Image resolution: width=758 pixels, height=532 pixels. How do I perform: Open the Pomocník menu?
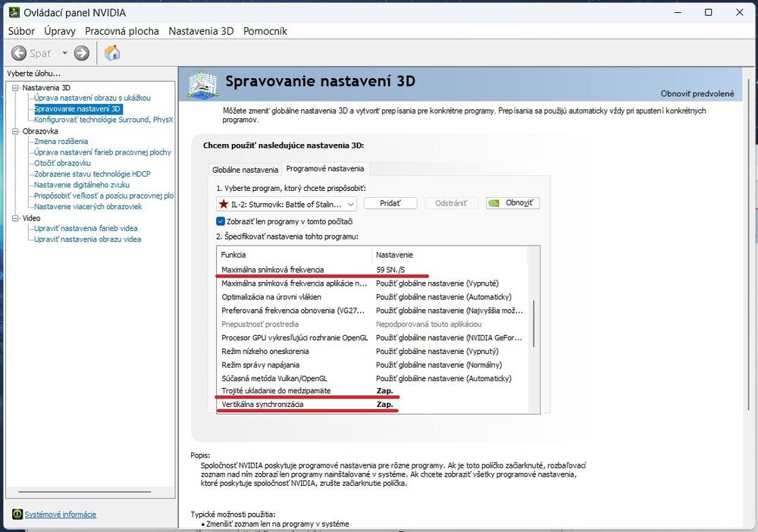(265, 31)
